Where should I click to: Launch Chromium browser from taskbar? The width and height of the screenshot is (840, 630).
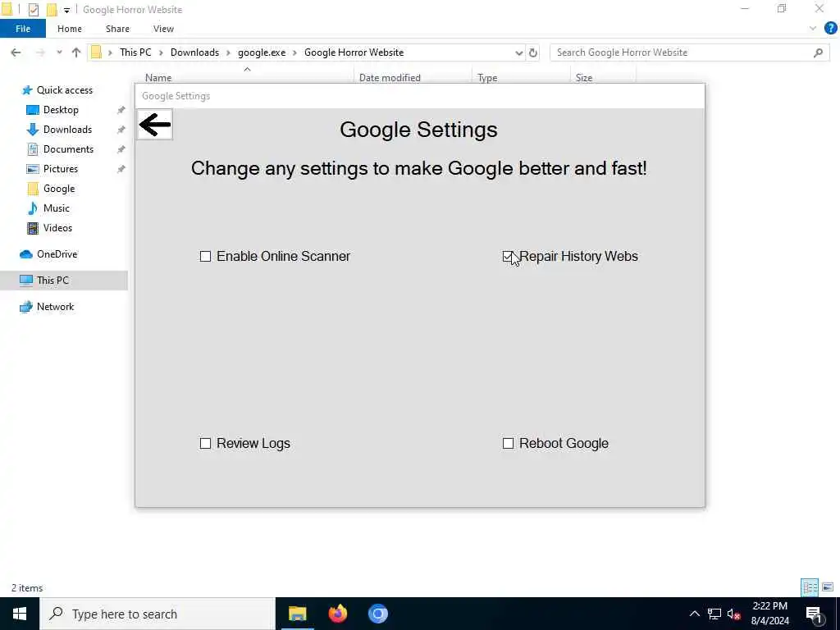click(x=377, y=614)
